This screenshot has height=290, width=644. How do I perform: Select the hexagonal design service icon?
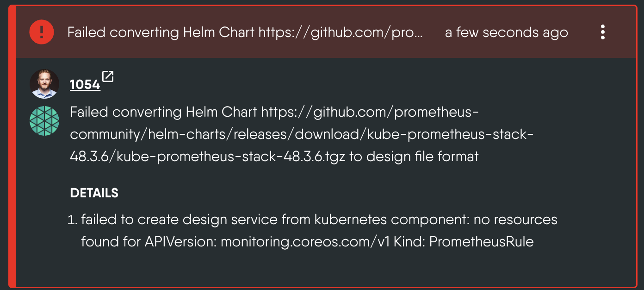tap(44, 121)
